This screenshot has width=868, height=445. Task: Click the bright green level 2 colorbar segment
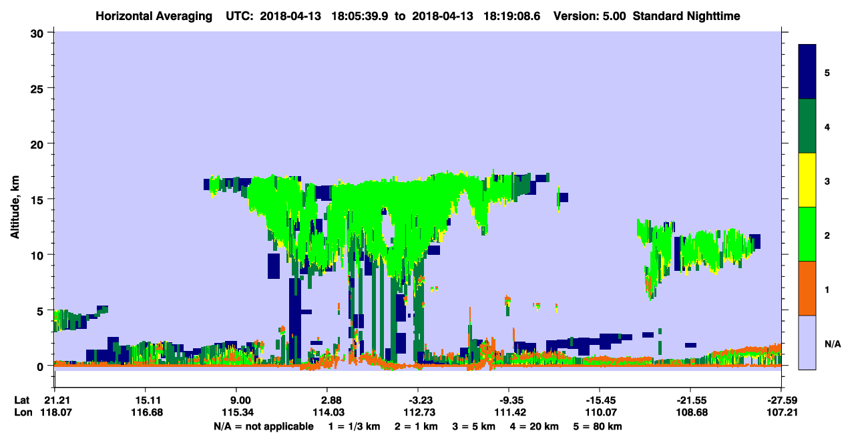[x=807, y=234]
